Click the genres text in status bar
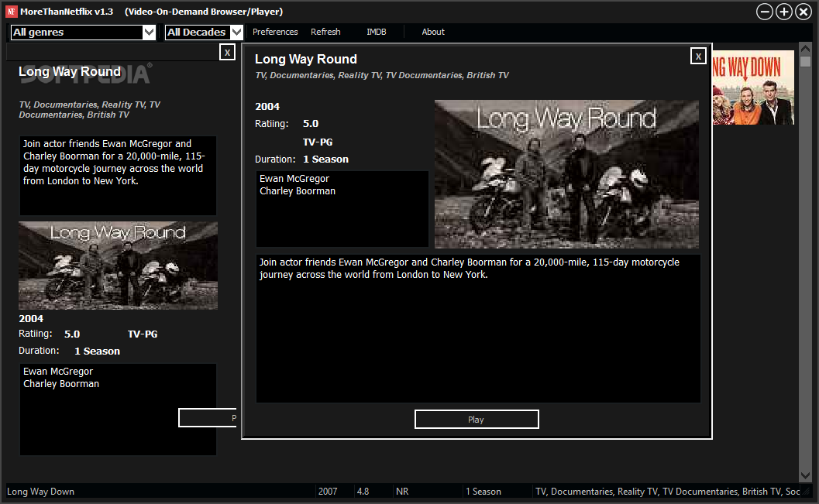The image size is (819, 504). [668, 492]
